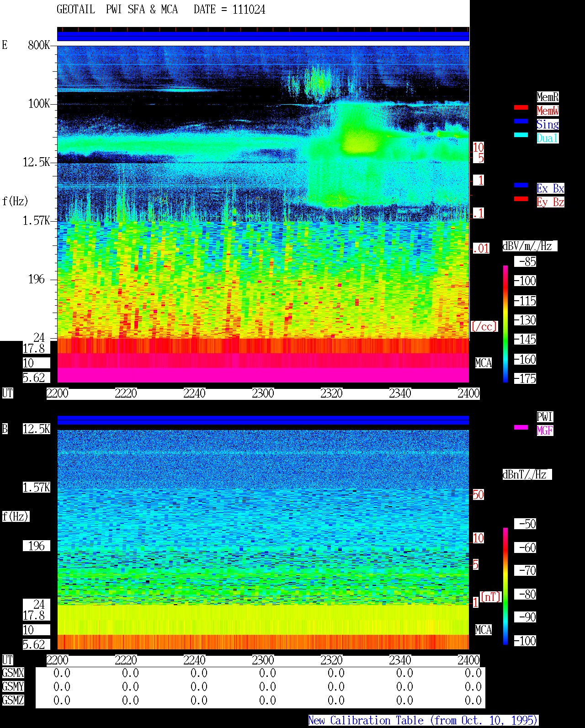Viewport: 585px width, 728px height.
Task: Click the red Ey Bz legend swatch
Action: click(521, 199)
